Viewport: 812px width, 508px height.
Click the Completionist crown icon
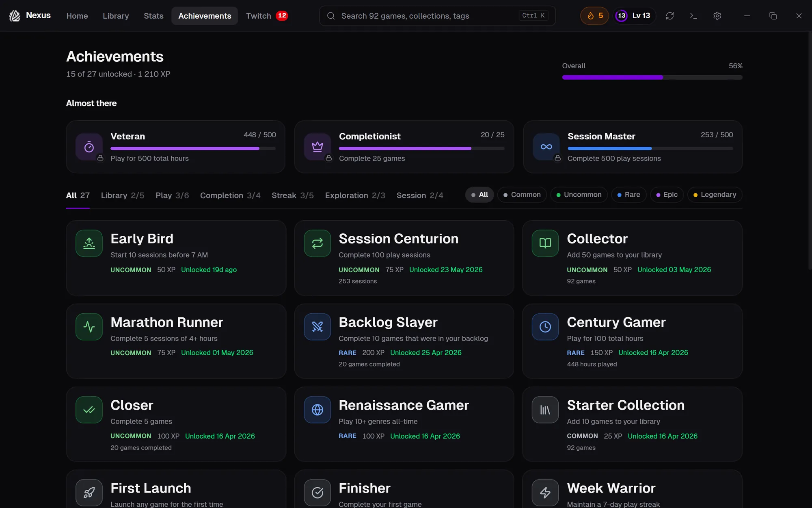(317, 147)
